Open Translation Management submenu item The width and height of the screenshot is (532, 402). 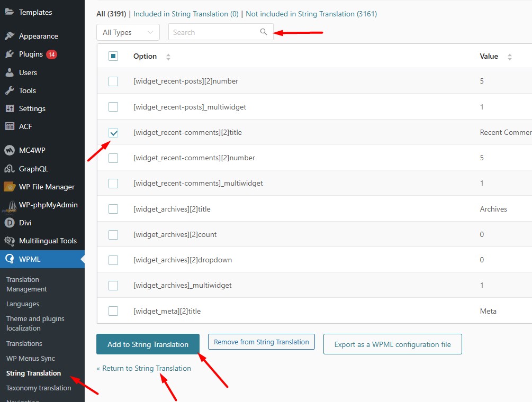26,284
